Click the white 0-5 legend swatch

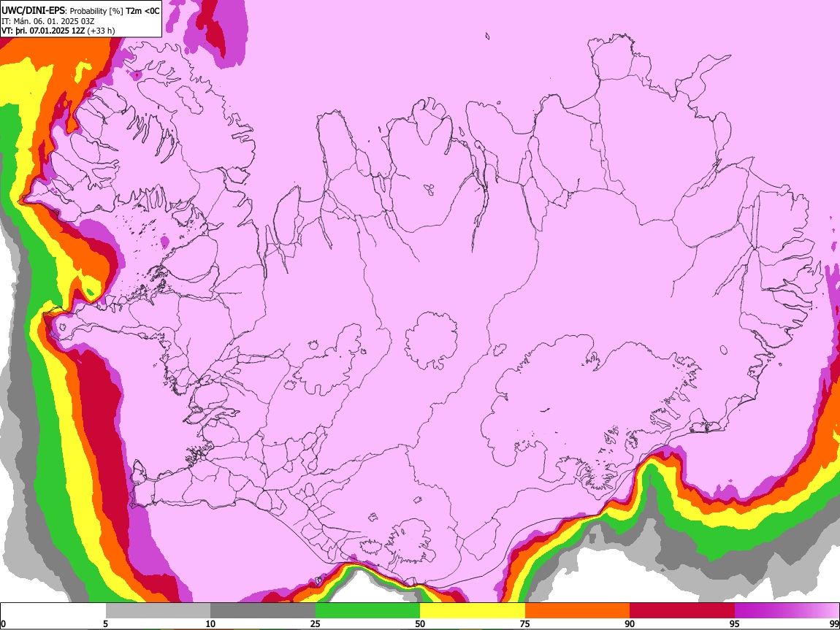point(53,610)
